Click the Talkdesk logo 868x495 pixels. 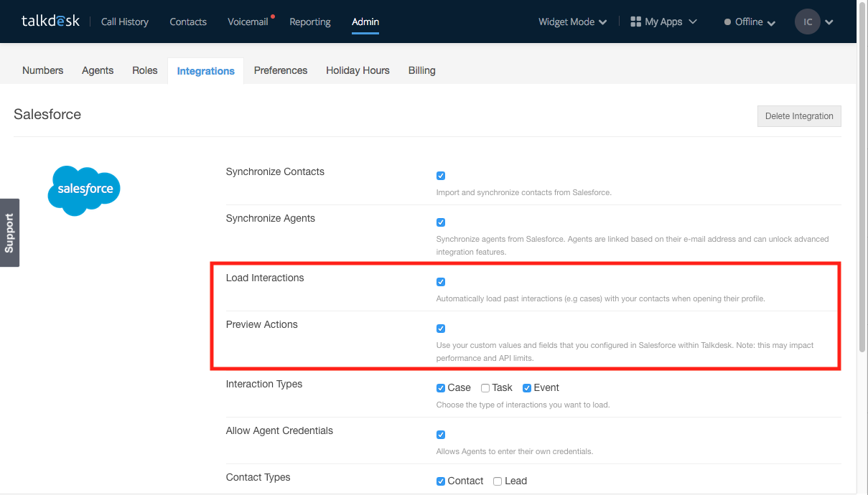pos(50,22)
